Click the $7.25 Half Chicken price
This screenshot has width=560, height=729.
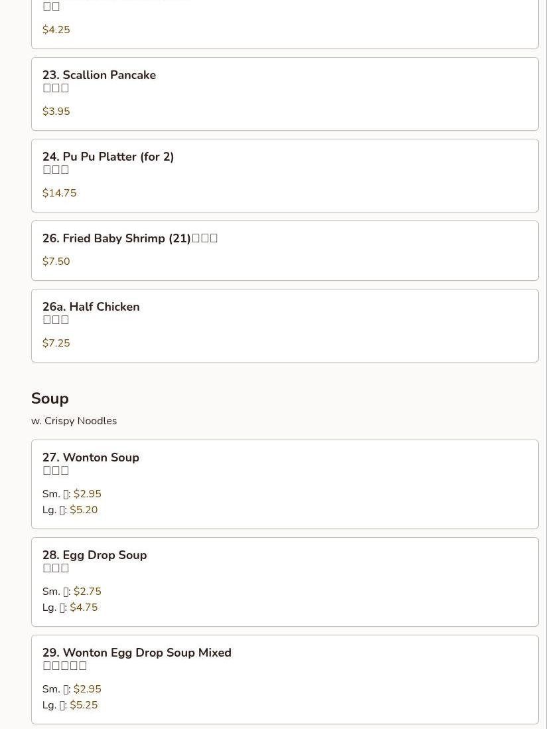pos(56,343)
